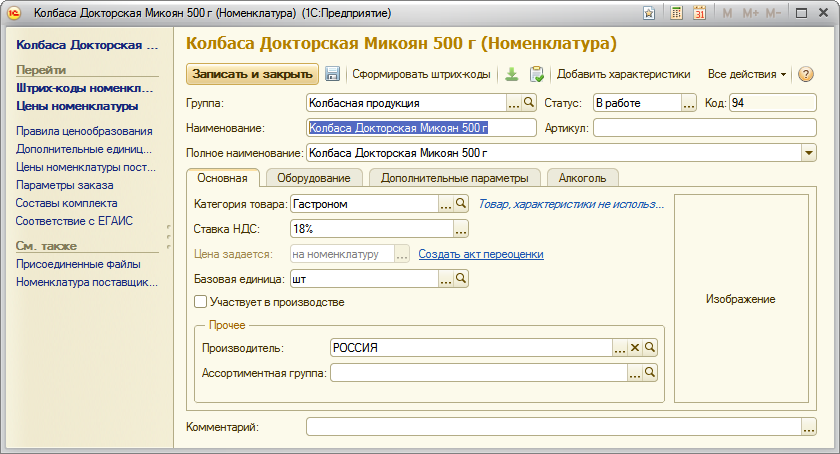840x454 pixels.
Task: Clear the Производитель field with X
Action: click(635, 347)
